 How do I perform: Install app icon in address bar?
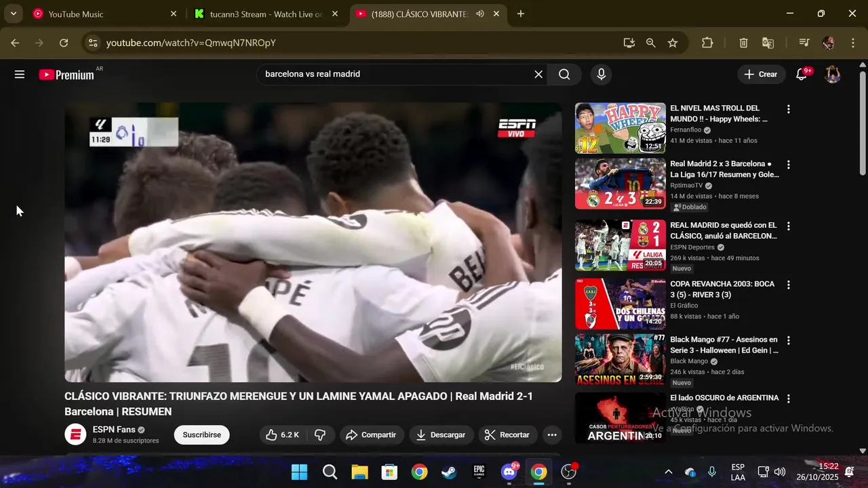(629, 43)
